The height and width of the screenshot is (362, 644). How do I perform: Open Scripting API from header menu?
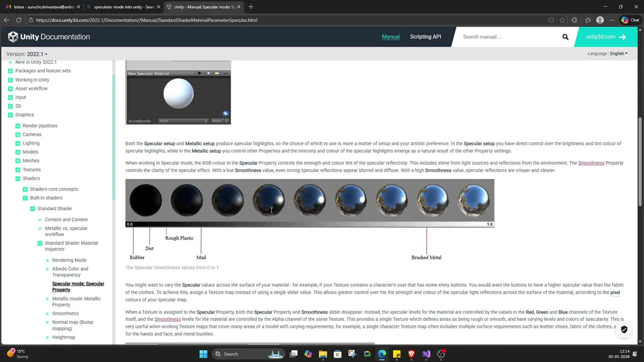pyautogui.click(x=425, y=37)
